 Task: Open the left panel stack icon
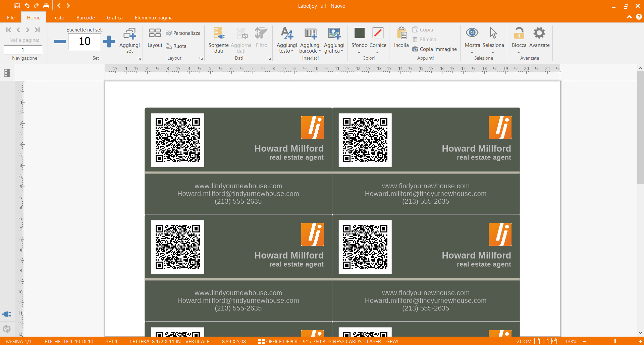tap(7, 73)
